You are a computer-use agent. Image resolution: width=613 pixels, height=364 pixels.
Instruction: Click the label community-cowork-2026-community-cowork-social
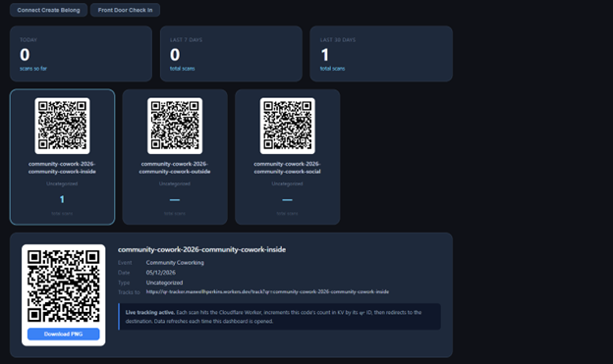coord(287,168)
